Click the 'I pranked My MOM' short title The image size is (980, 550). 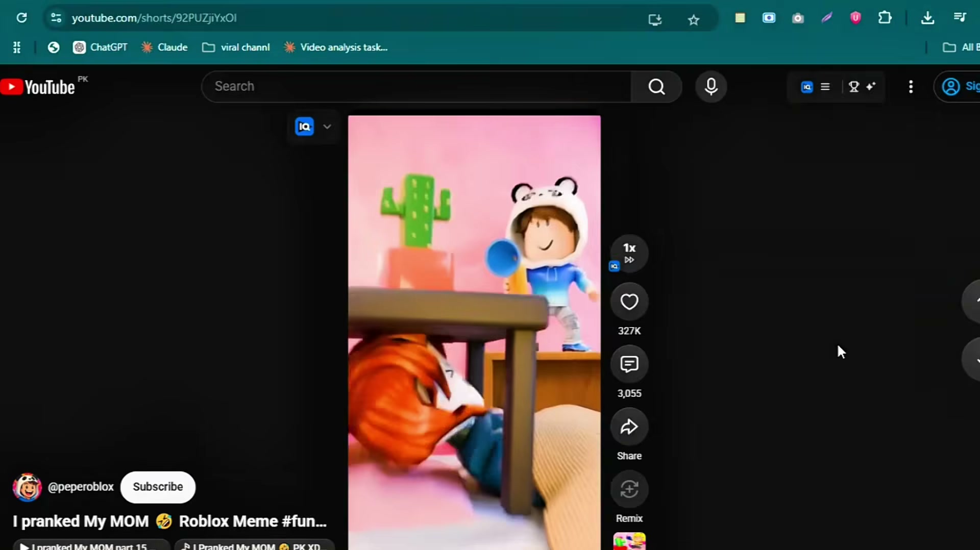point(169,521)
